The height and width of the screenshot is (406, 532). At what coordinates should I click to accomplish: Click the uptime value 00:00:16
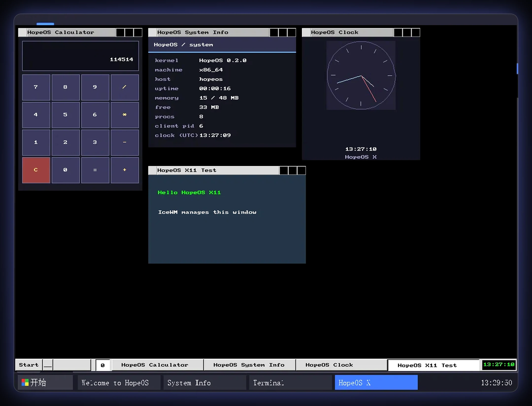pyautogui.click(x=215, y=88)
